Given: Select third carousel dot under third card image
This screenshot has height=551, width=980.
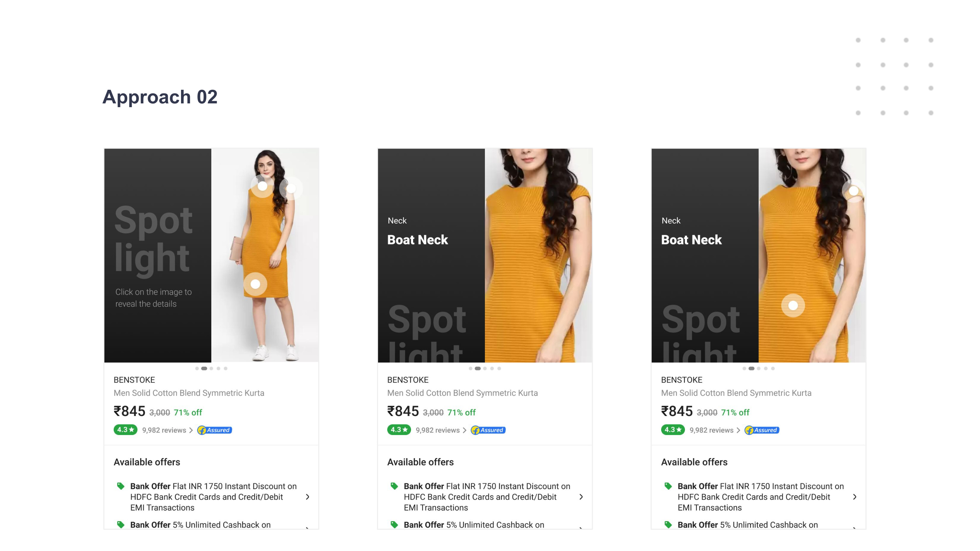Looking at the screenshot, I should [x=758, y=368].
